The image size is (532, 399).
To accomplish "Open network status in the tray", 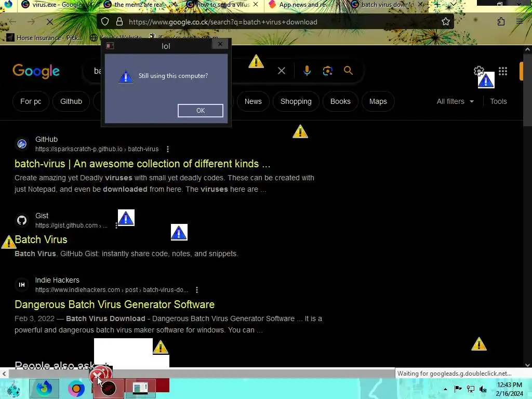I will click(471, 389).
